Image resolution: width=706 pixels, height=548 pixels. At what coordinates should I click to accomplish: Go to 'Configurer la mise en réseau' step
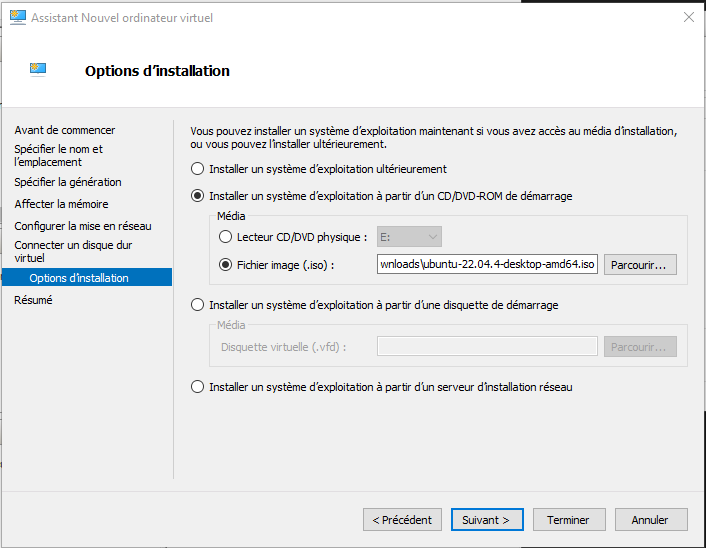[x=83, y=226]
